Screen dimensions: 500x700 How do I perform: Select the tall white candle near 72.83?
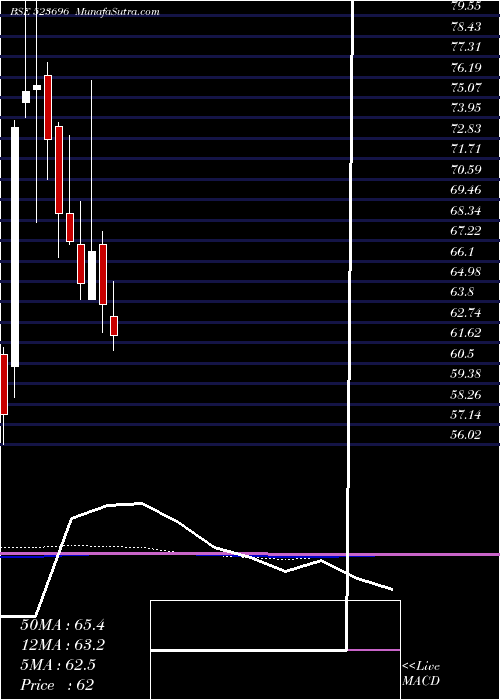[15, 247]
